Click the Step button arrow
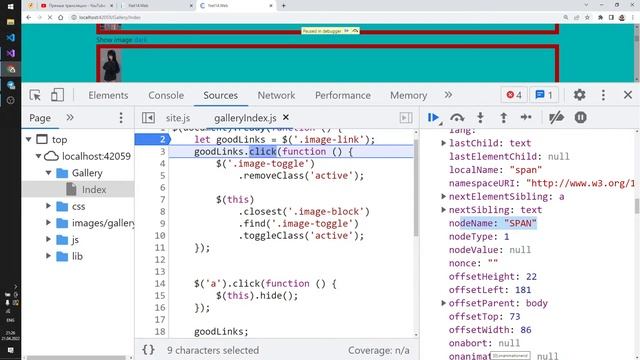 point(526,118)
